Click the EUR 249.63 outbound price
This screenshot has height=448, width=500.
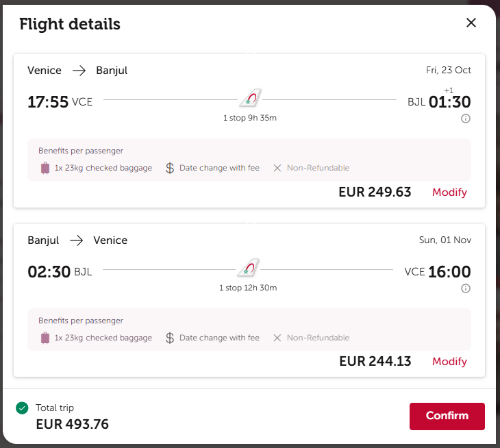coord(375,192)
